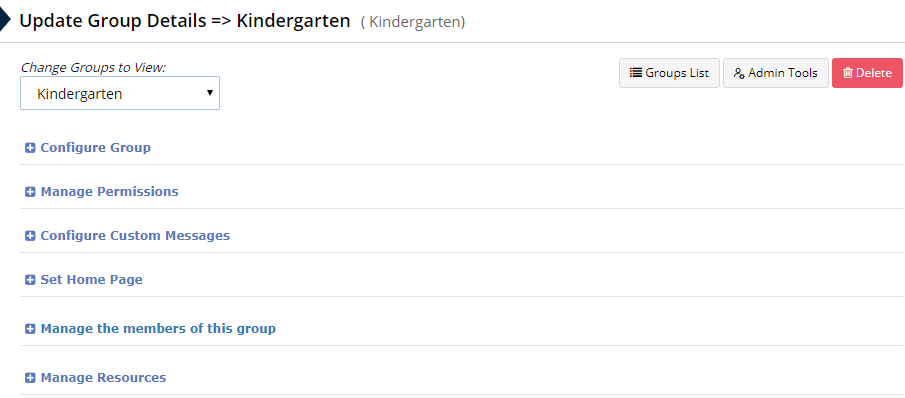Open Admin Tools
The image size is (905, 398).
pyautogui.click(x=776, y=73)
